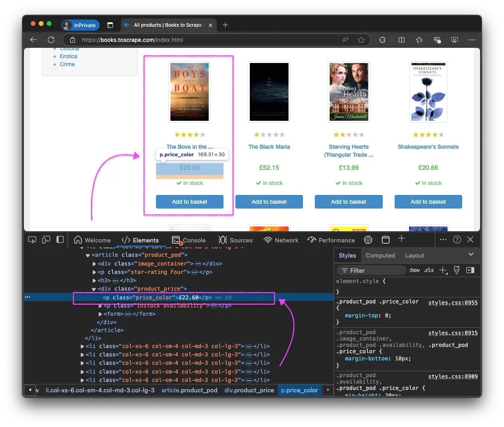Select the Computed pane tab
This screenshot has width=504, height=427.
click(x=380, y=256)
